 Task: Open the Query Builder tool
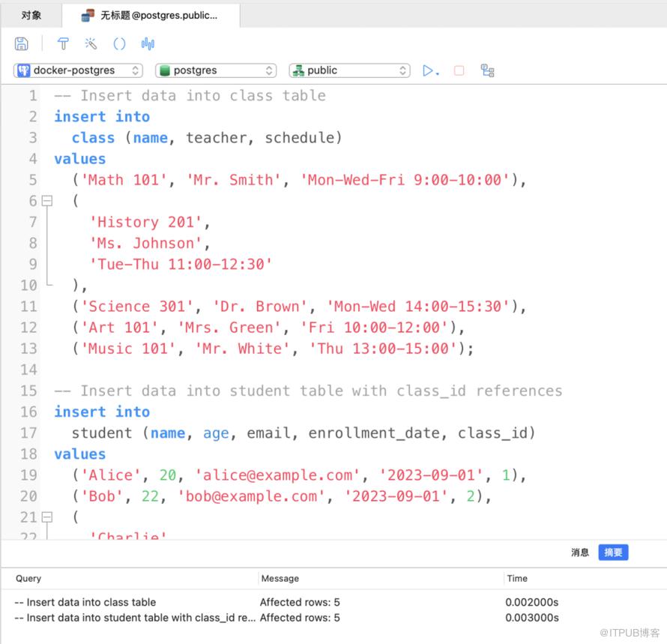click(64, 43)
